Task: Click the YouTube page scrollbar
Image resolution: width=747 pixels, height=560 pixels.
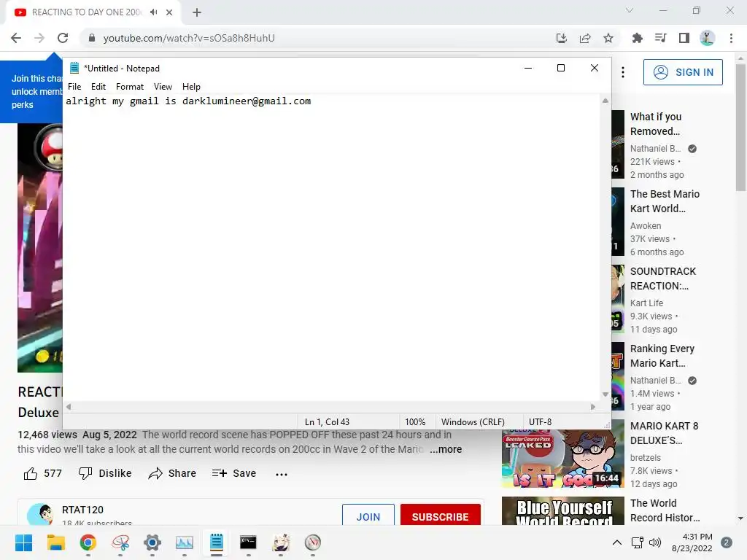Action: [x=740, y=128]
